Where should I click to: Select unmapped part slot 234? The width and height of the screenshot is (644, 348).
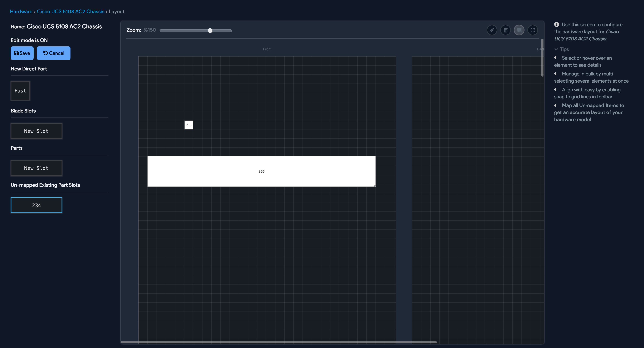click(36, 205)
